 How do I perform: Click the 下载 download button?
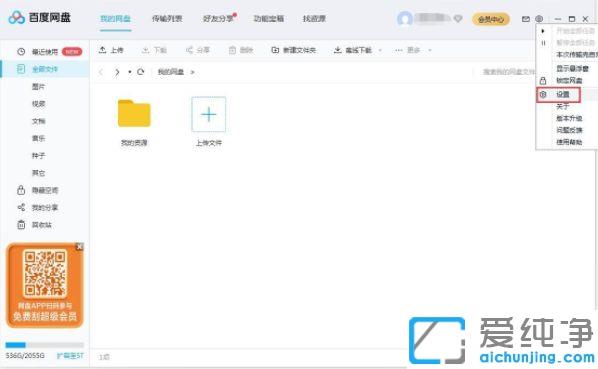tap(154, 50)
